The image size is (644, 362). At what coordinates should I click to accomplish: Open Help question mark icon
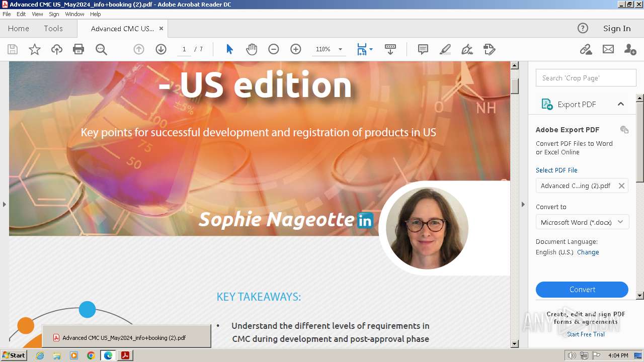tap(583, 28)
